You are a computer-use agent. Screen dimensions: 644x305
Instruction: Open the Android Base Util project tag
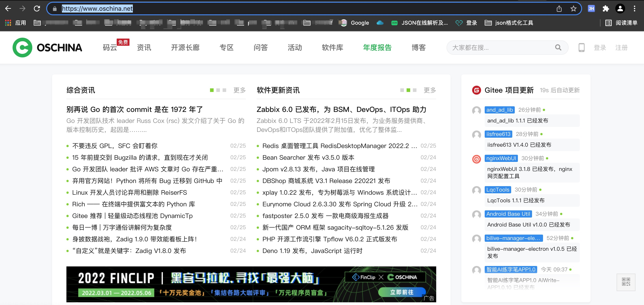[508, 214]
